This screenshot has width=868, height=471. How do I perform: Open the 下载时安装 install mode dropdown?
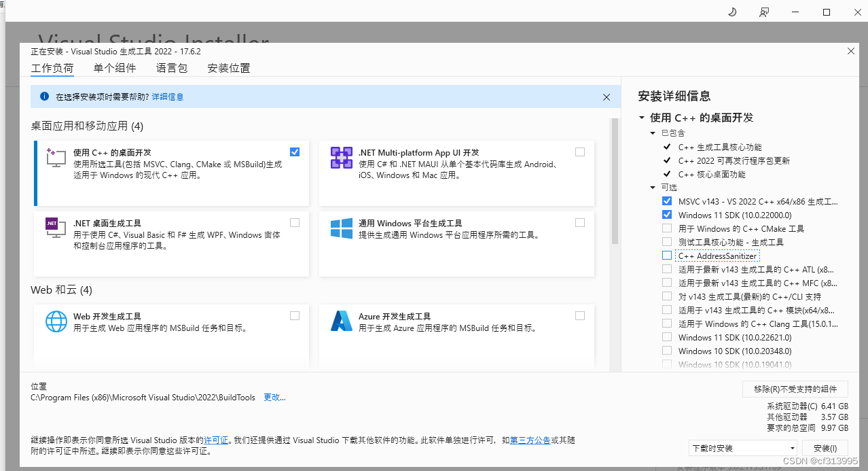tap(742, 449)
